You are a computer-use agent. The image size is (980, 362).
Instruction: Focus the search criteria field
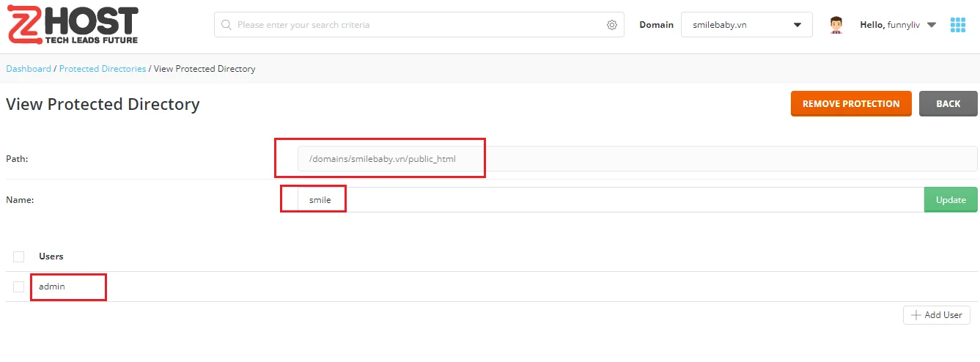(418, 25)
